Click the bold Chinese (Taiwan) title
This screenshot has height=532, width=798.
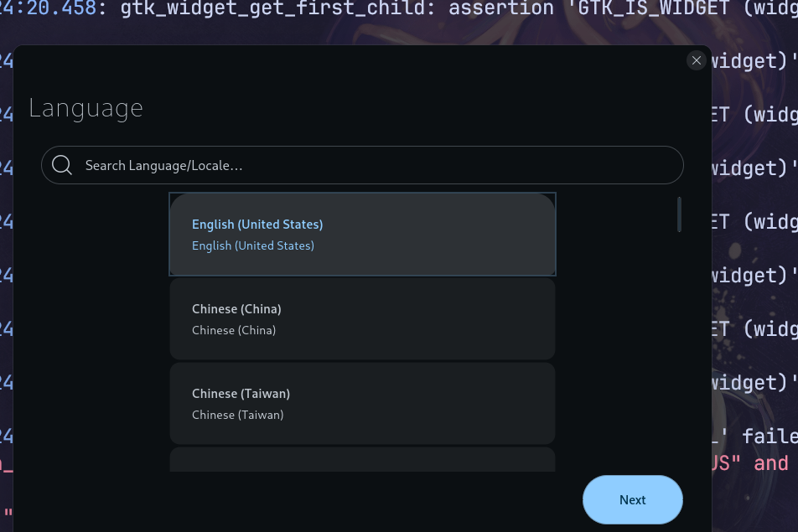[x=241, y=394]
